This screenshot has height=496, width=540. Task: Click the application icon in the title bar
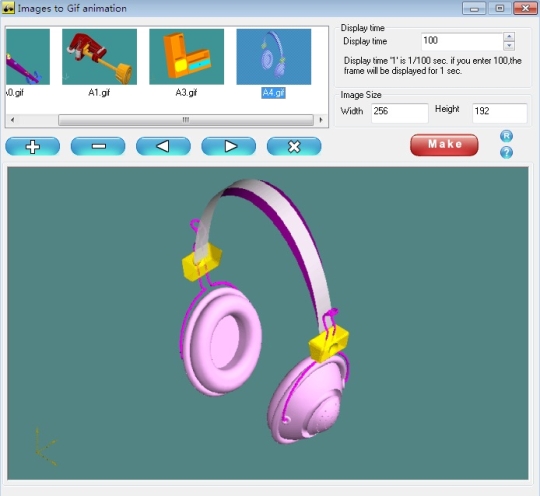pyautogui.click(x=8, y=8)
